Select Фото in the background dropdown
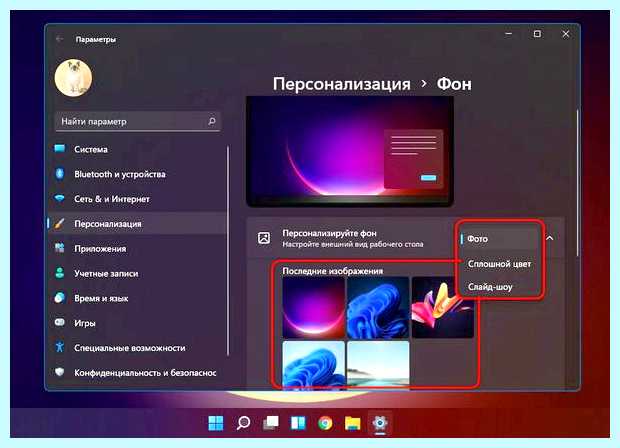The width and height of the screenshot is (620, 448). click(x=499, y=239)
